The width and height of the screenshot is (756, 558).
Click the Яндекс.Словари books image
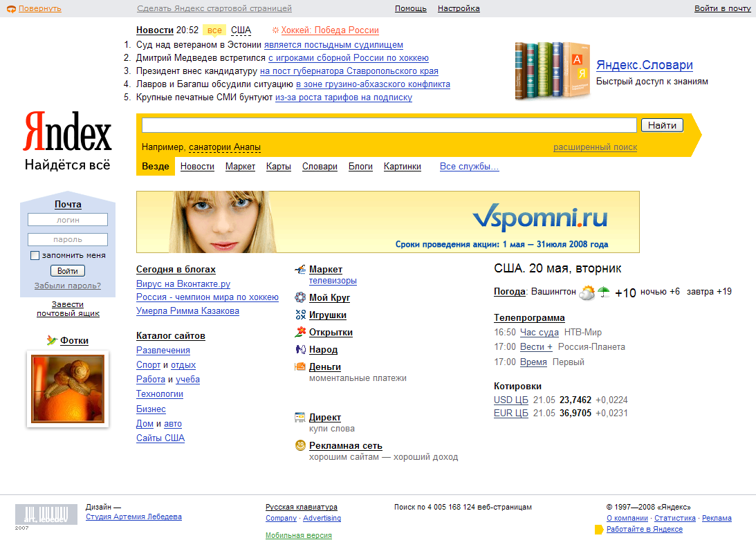tap(553, 71)
